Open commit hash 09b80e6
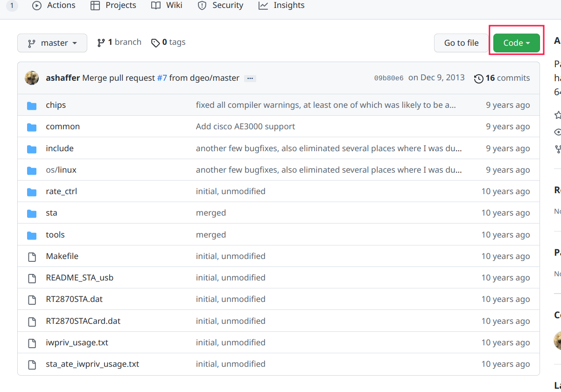Image resolution: width=561 pixels, height=392 pixels. 389,78
